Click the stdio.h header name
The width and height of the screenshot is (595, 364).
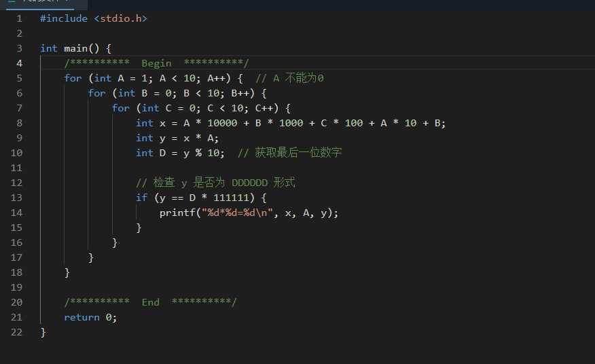(x=123, y=18)
